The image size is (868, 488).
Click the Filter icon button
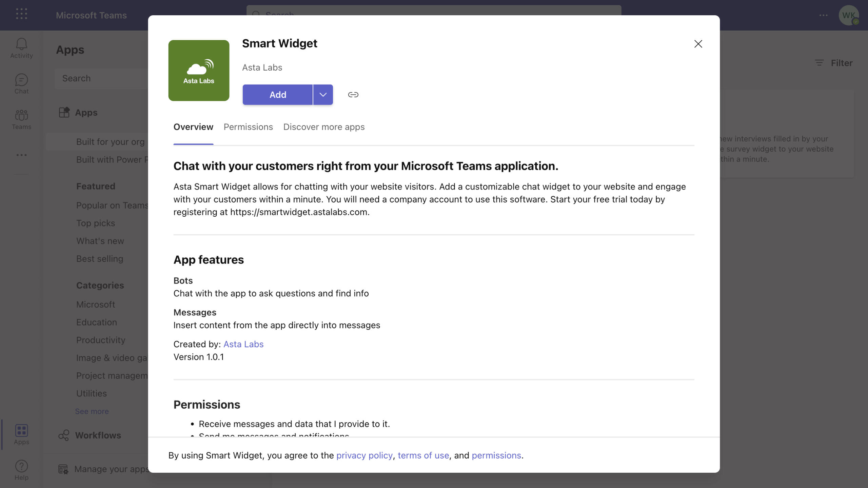(x=833, y=63)
